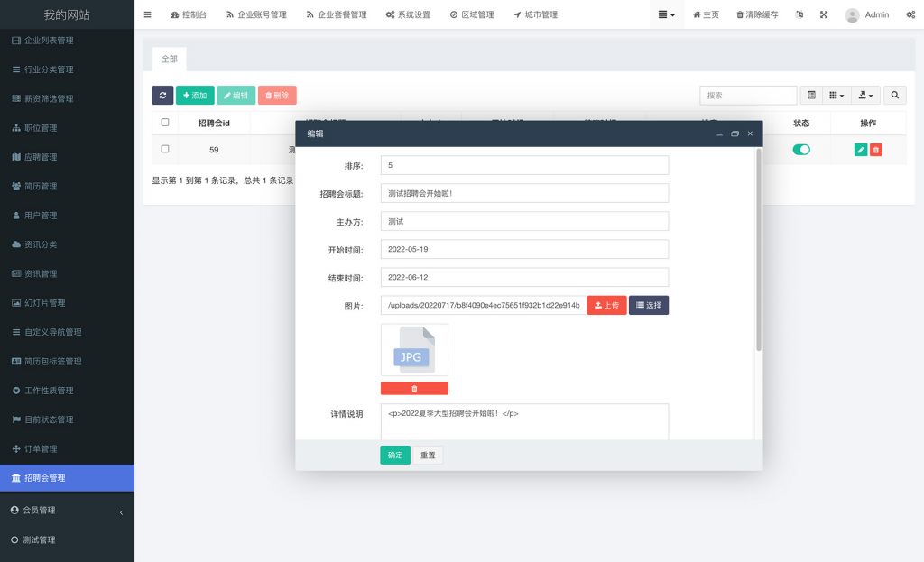Click the red trash icon below the JPG thumbnail
Viewport: 924px width, 562px height.
click(414, 388)
